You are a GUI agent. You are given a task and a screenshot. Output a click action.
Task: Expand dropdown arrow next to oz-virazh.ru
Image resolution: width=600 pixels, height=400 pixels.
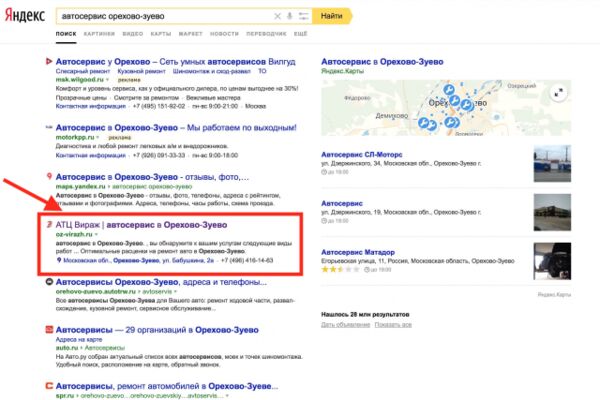click(x=96, y=234)
